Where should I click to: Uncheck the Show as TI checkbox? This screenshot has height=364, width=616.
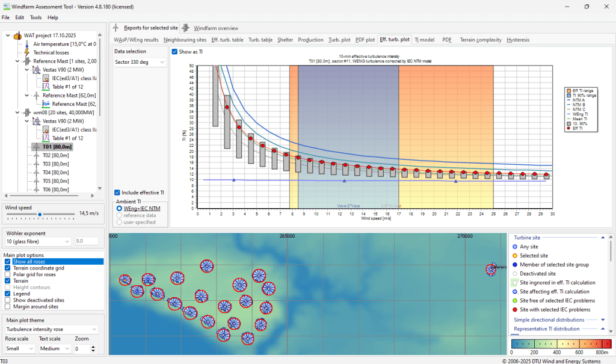point(175,52)
